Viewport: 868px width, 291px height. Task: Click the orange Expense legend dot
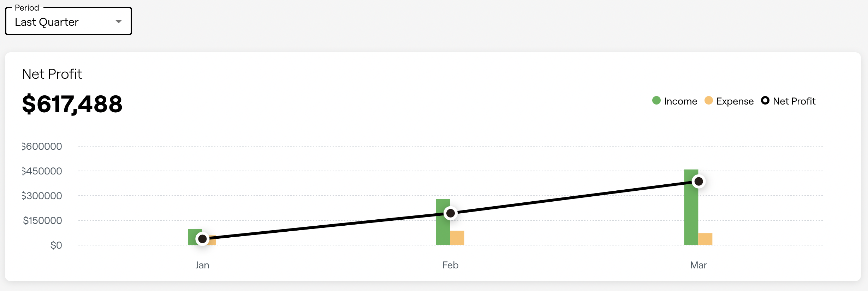click(708, 101)
